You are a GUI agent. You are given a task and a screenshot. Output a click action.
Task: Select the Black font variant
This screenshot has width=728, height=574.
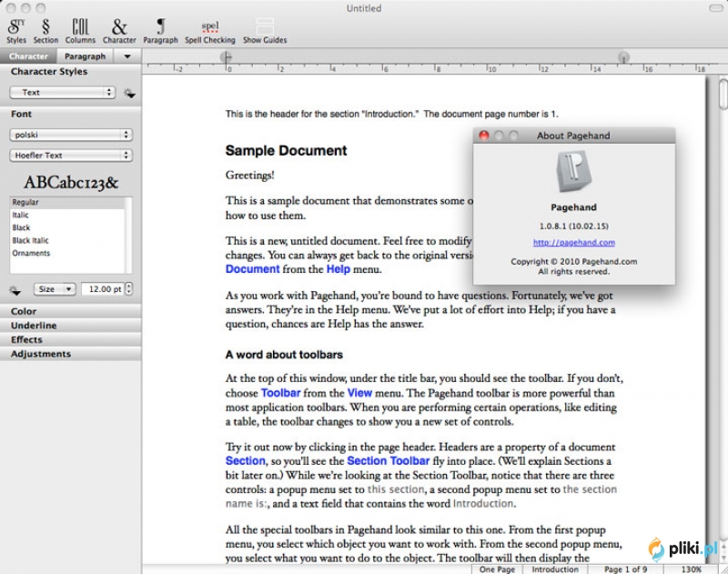(67, 227)
